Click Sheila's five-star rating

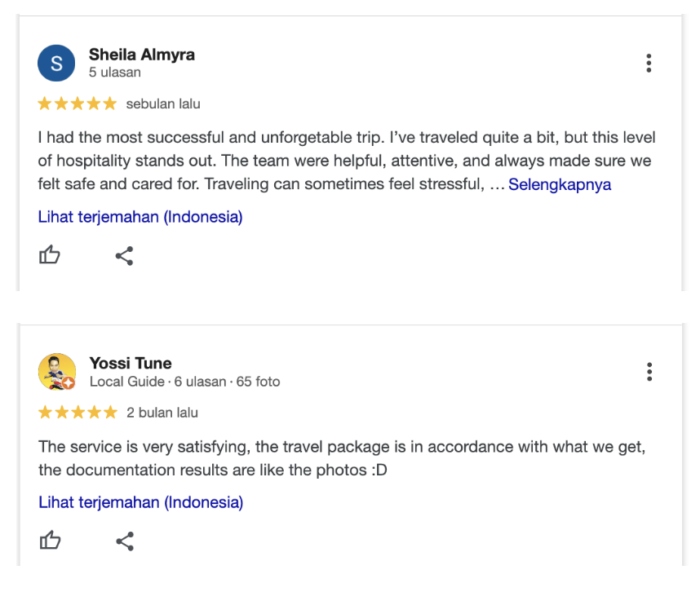(x=78, y=104)
